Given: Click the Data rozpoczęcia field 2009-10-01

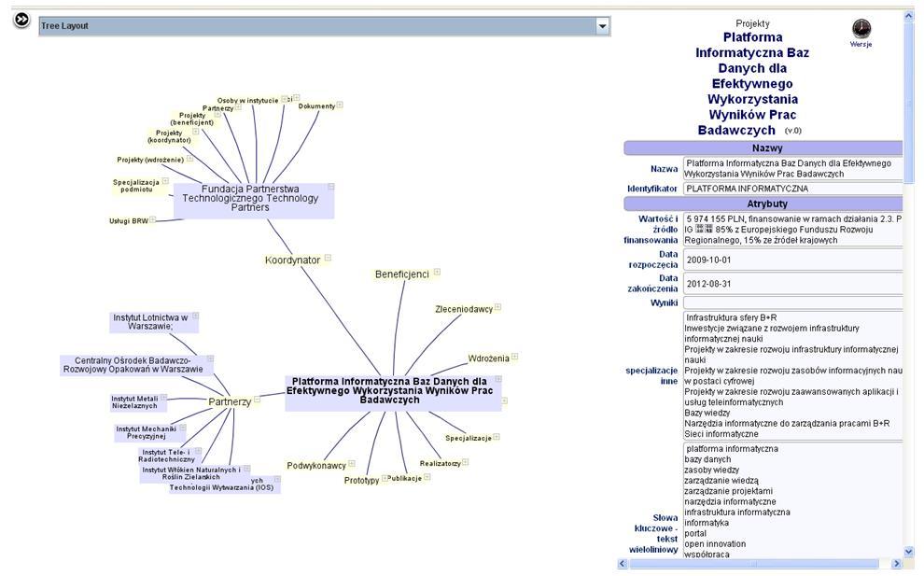Looking at the screenshot, I should coord(792,260).
